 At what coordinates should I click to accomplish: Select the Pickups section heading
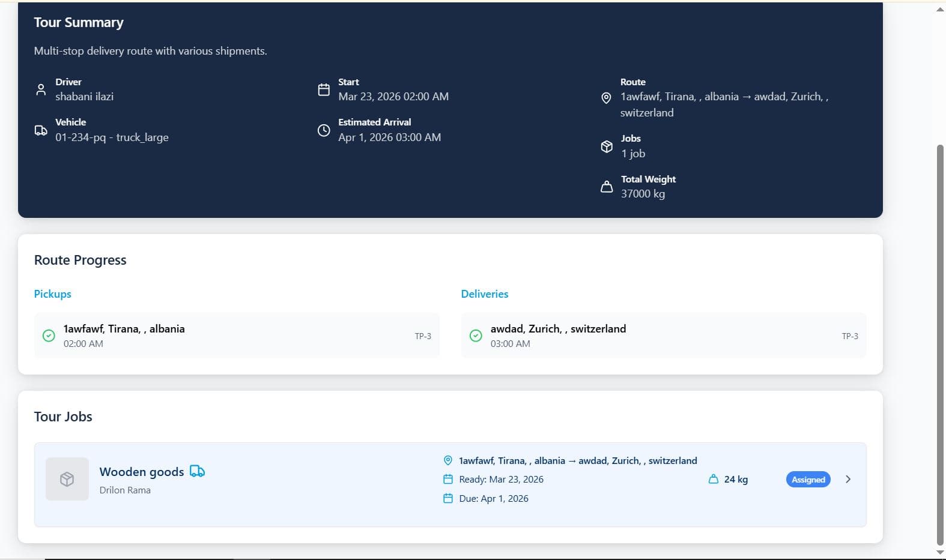pyautogui.click(x=52, y=294)
